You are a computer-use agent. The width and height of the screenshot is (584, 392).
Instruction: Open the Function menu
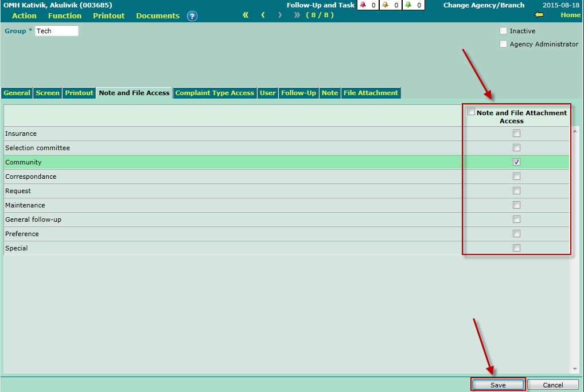(65, 16)
